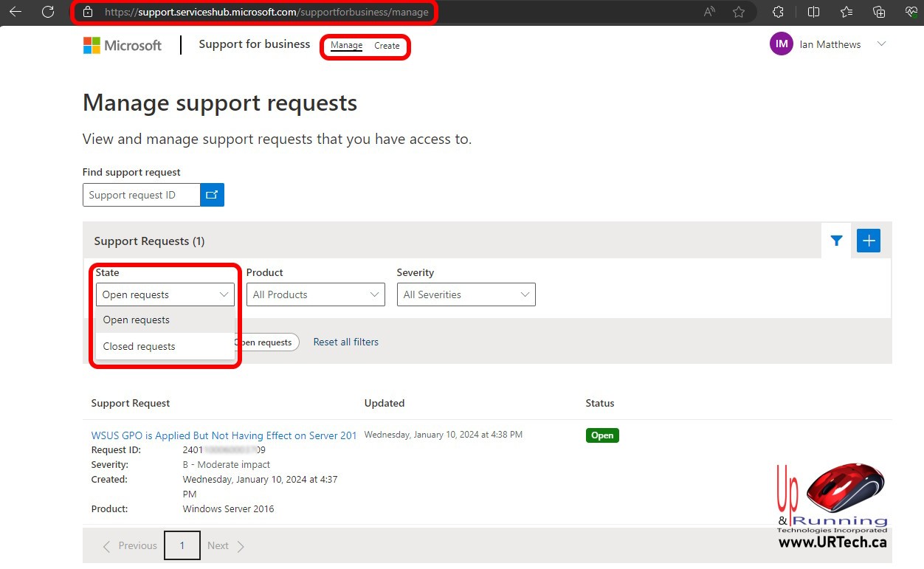Choose Closed requests from the State list
Screen dimensions: 924x569
(139, 346)
